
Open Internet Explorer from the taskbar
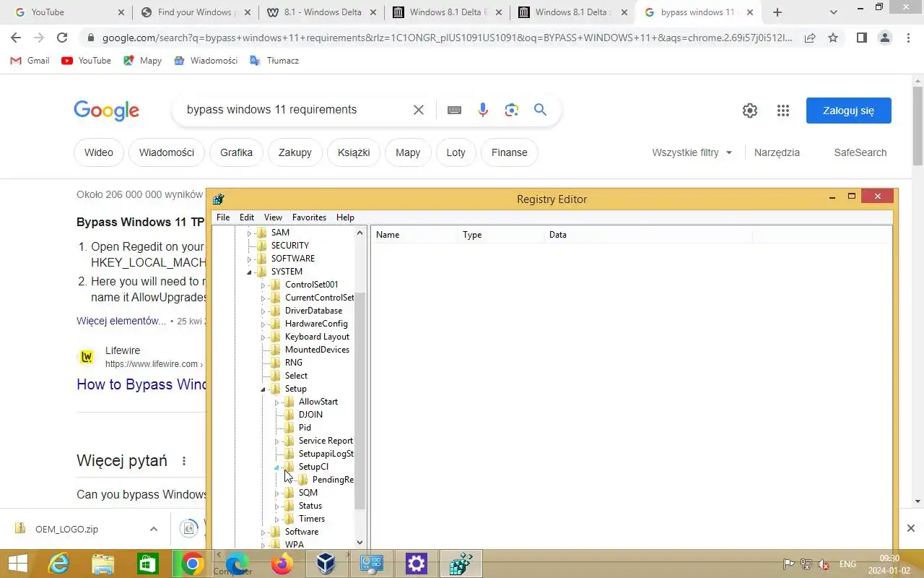58,564
